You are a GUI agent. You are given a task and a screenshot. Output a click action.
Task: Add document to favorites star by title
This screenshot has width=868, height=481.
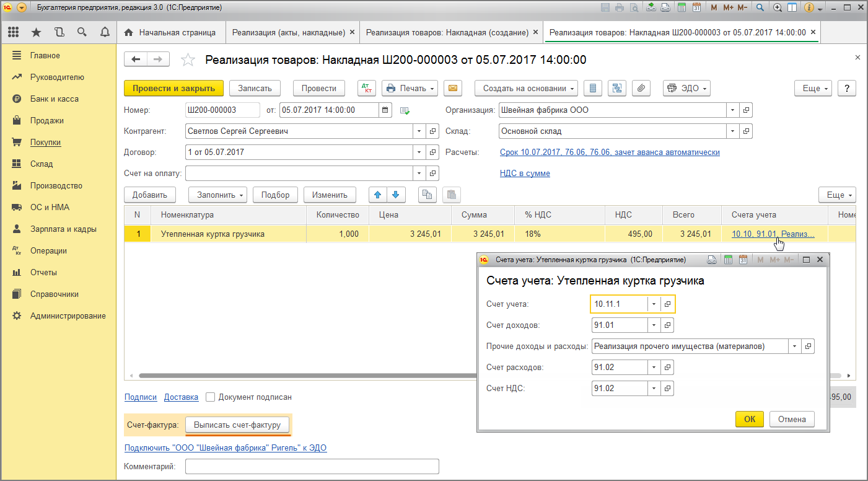(x=187, y=60)
